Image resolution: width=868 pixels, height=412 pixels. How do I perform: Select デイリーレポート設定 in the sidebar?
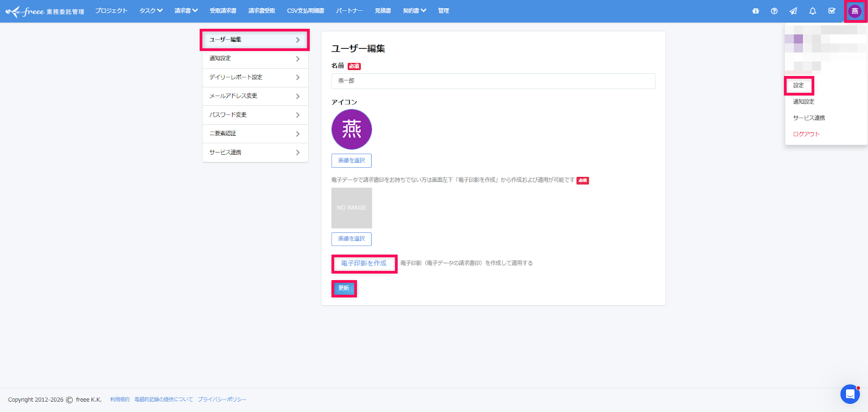click(255, 78)
